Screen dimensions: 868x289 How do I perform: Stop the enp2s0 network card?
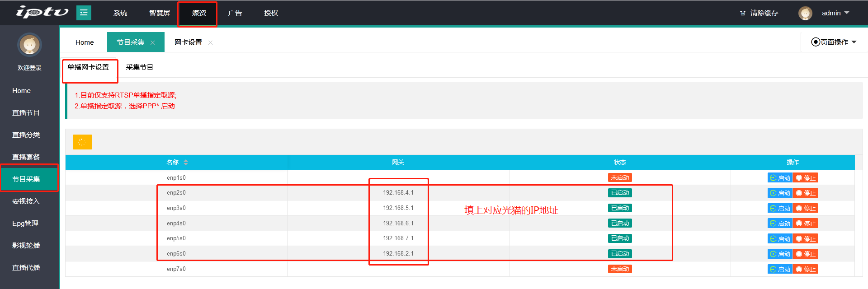click(x=806, y=193)
